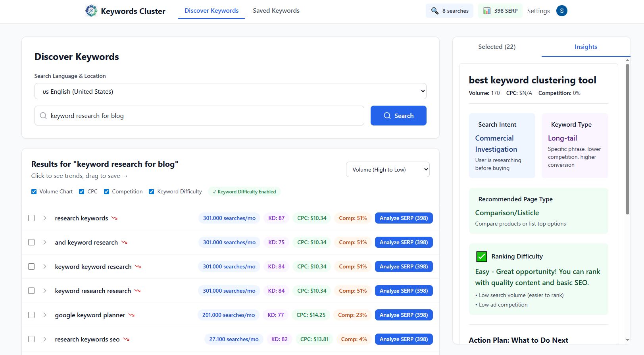Switch to the Saved Keywords tab
The width and height of the screenshot is (644, 355).
[276, 11]
